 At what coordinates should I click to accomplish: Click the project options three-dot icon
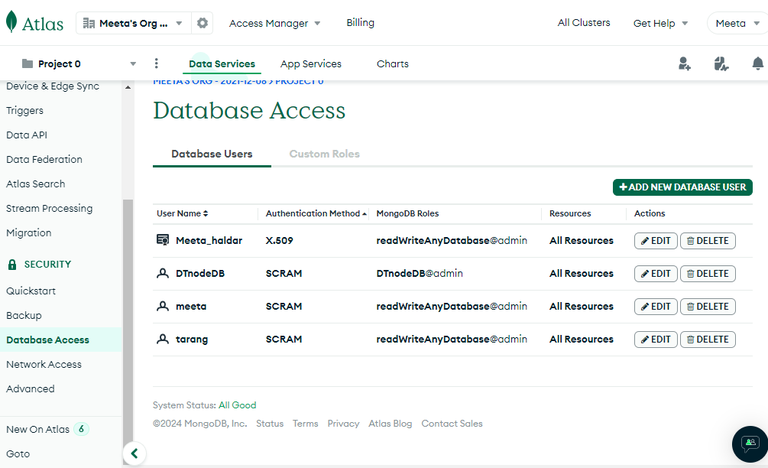click(x=156, y=64)
